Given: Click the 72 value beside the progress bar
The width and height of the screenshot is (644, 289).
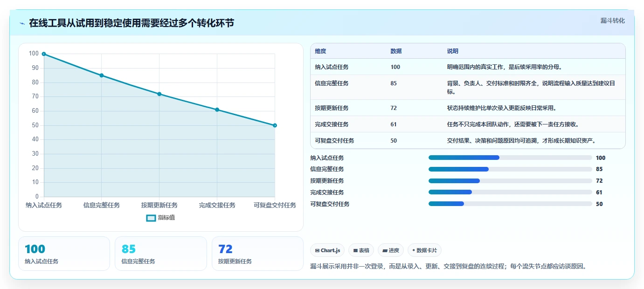Looking at the screenshot, I should 599,181.
